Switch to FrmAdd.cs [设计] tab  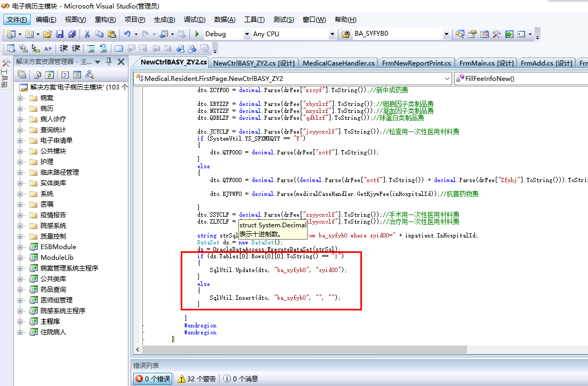546,63
